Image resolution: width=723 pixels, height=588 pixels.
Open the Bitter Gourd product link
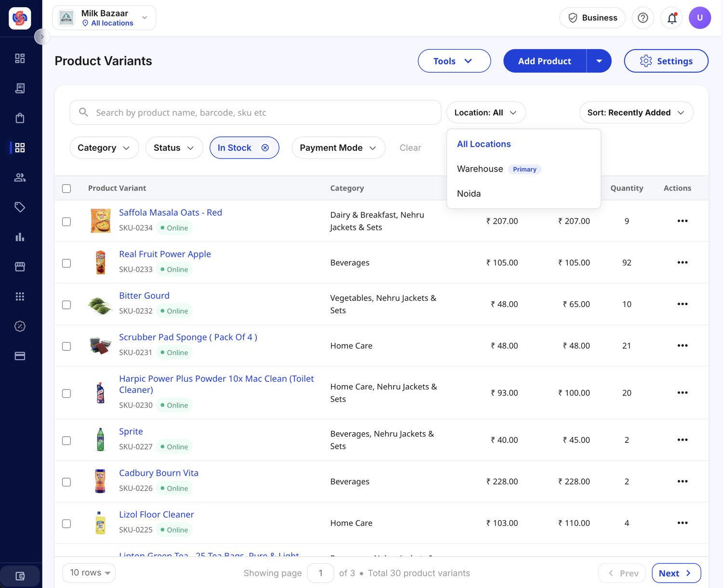click(x=144, y=295)
